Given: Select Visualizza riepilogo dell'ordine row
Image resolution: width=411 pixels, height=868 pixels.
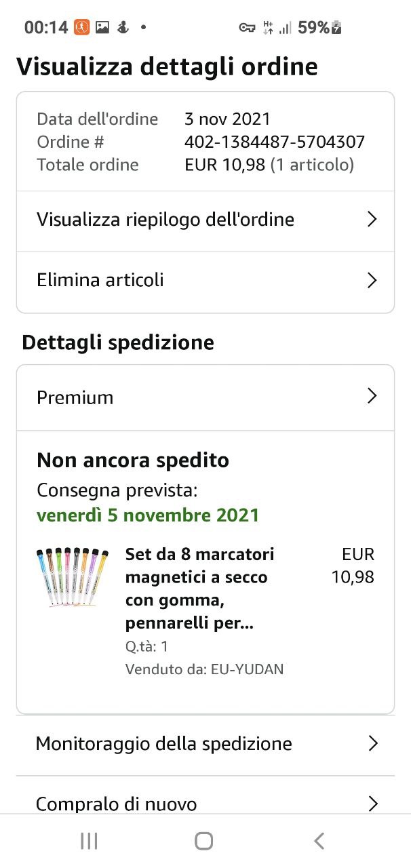Looking at the screenshot, I should click(165, 220).
